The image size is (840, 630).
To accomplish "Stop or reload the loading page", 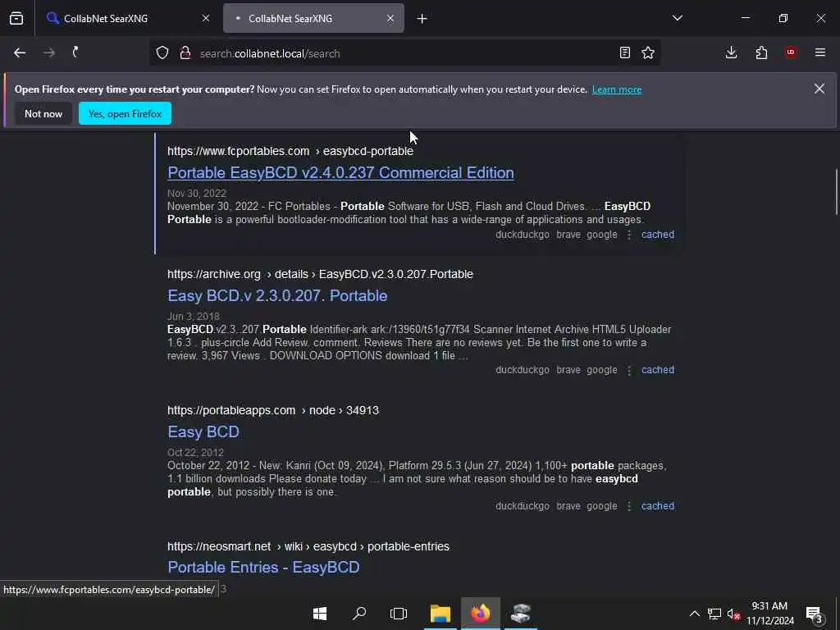I will tap(75, 52).
